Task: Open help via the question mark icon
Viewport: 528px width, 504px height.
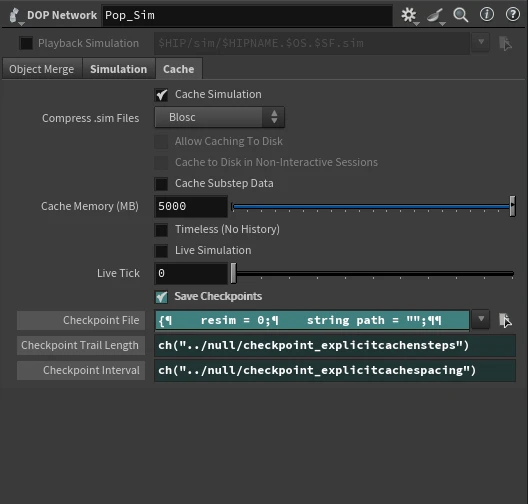Action: (x=513, y=14)
